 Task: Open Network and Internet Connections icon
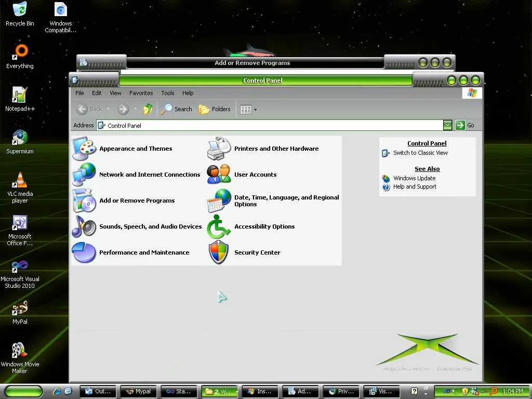84,175
